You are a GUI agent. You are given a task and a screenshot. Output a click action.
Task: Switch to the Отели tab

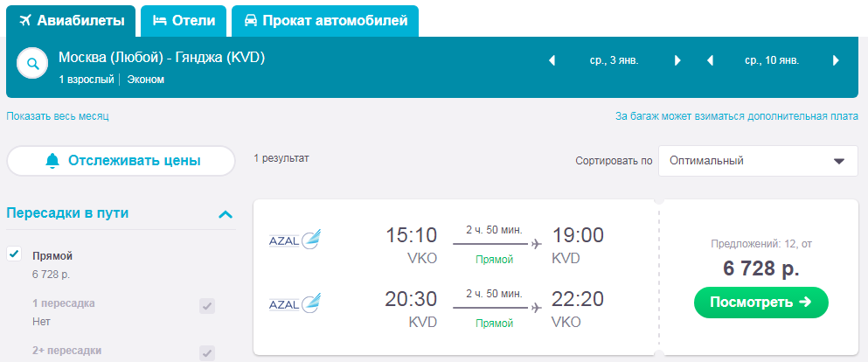click(x=184, y=21)
